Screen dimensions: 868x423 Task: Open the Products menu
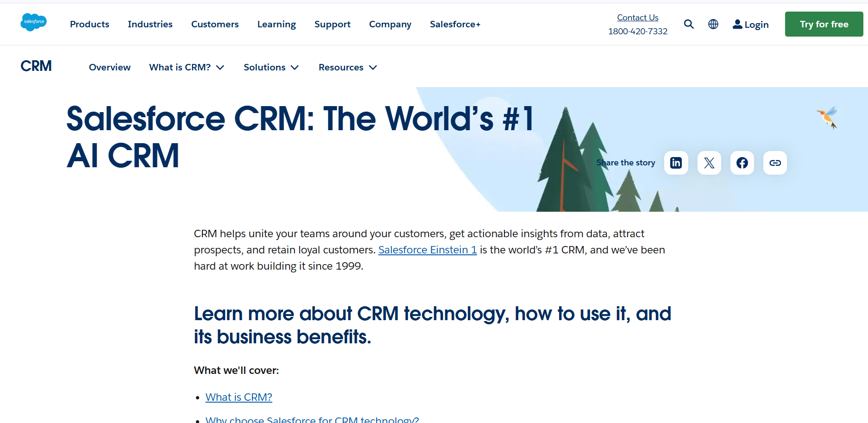[x=89, y=24]
